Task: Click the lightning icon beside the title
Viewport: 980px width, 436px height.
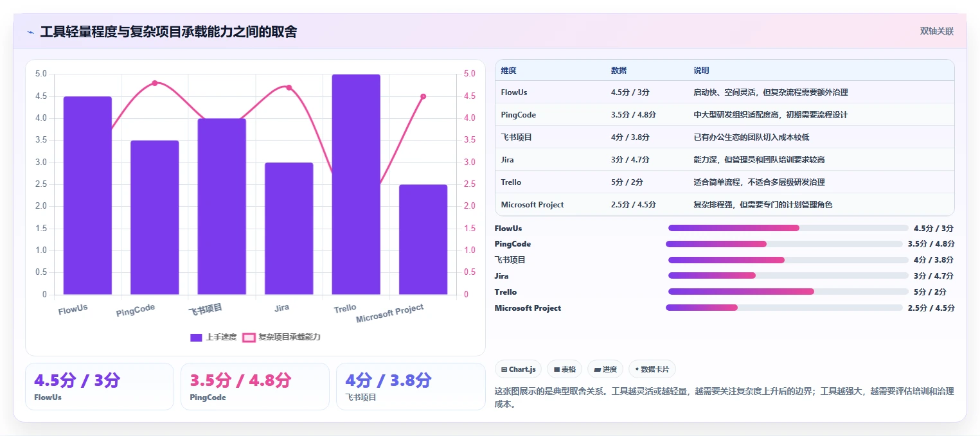Action: point(30,32)
